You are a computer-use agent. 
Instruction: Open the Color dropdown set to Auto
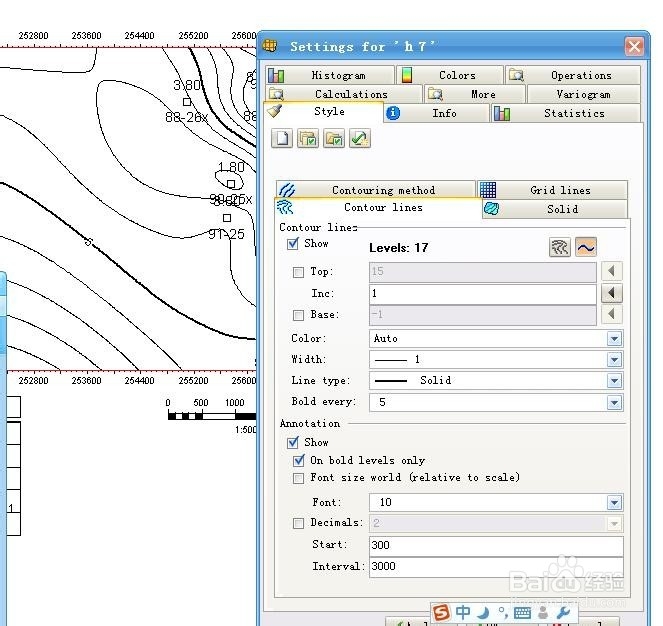[614, 338]
